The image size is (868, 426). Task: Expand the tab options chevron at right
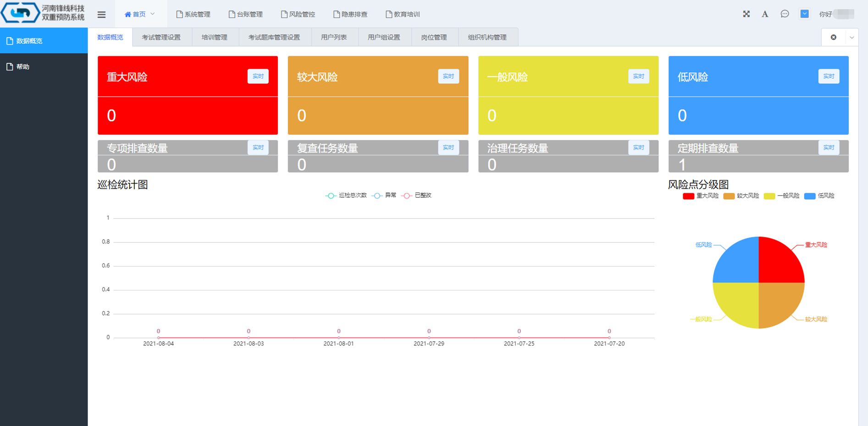coord(851,38)
